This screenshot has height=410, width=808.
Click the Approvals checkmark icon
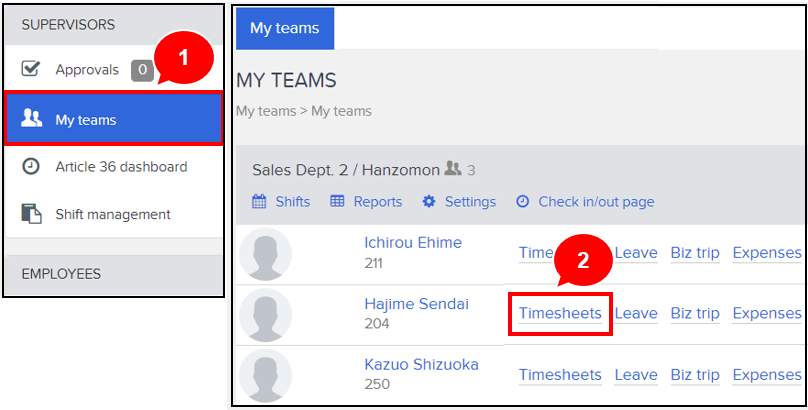click(x=31, y=69)
